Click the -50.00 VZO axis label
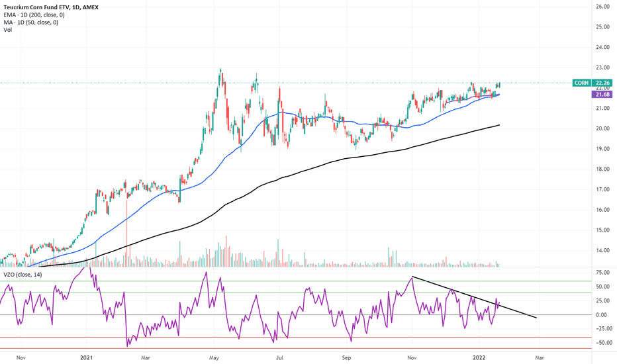 603,343
